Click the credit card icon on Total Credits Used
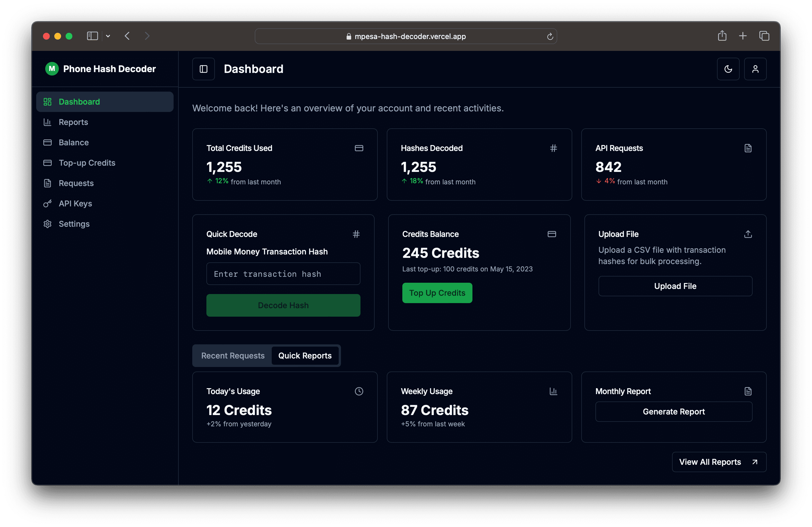 click(359, 148)
